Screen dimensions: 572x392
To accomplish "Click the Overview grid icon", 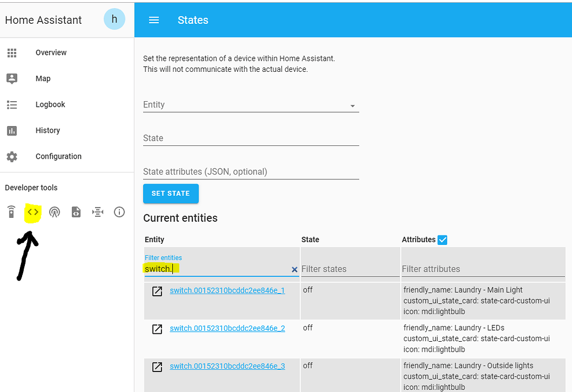I will 12,53.
